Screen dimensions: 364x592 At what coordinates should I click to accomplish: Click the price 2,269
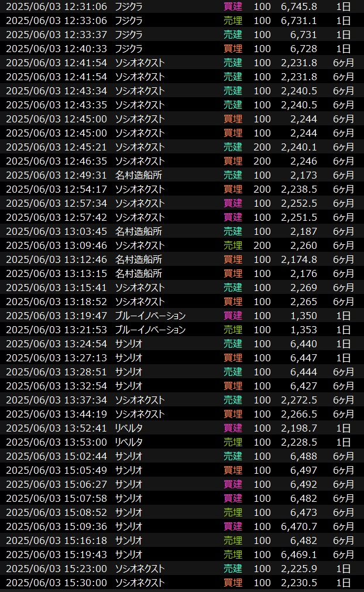[303, 288]
